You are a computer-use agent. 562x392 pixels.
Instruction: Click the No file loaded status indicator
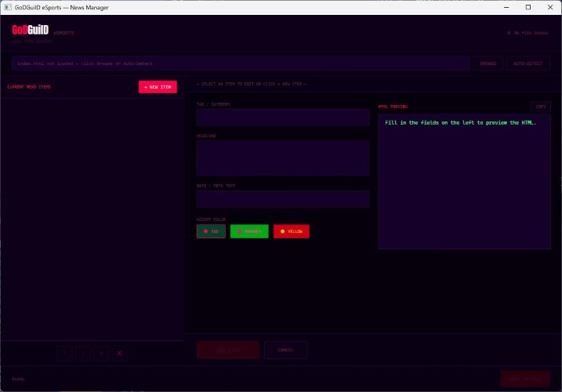point(528,33)
